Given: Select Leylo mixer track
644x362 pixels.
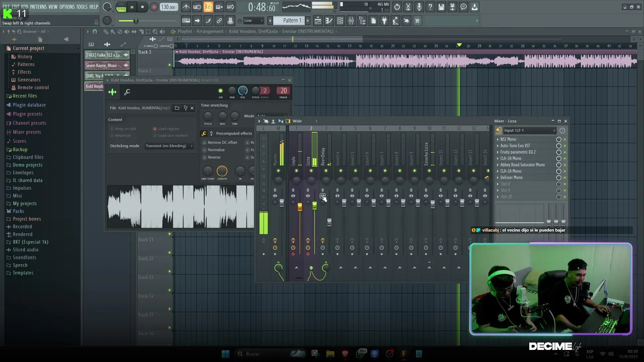Looking at the screenshot, I should 294,160.
